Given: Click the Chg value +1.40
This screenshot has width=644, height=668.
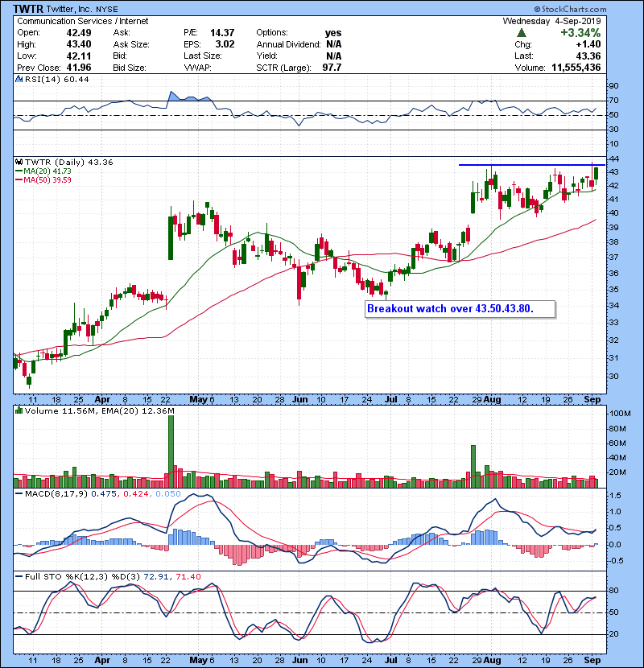Looking at the screenshot, I should point(588,44).
